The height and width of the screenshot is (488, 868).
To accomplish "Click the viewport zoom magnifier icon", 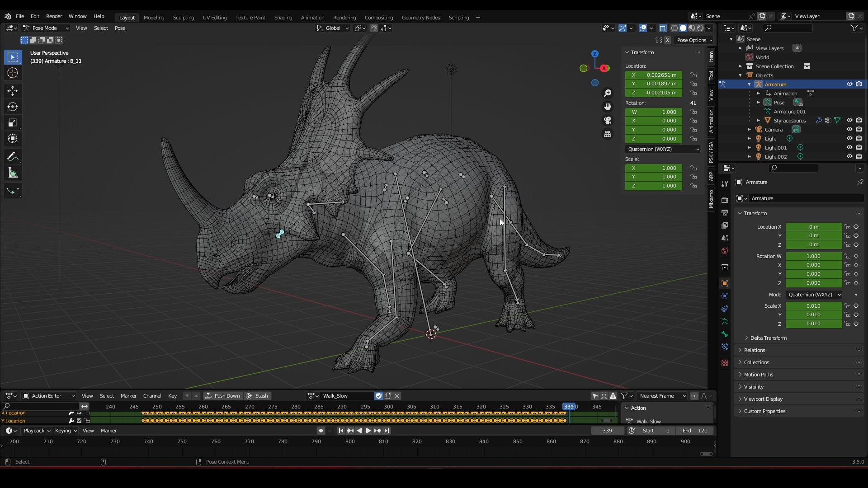I will pos(608,93).
